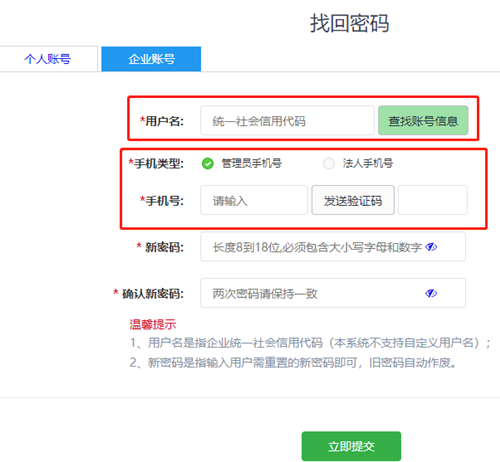This screenshot has width=500, height=462.
Task: Select 法人手机号 radio option
Action: pos(358,163)
